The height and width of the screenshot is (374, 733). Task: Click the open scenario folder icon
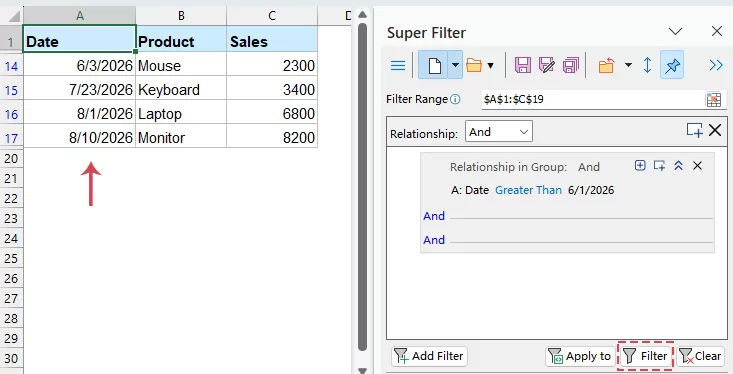474,65
